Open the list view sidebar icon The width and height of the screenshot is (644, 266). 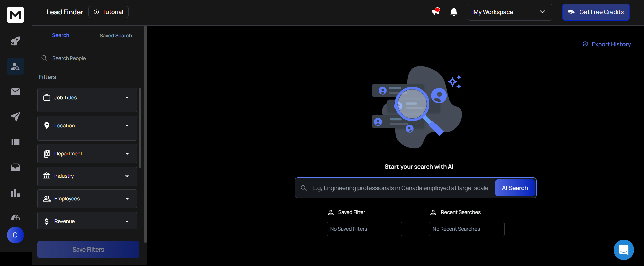click(x=15, y=142)
